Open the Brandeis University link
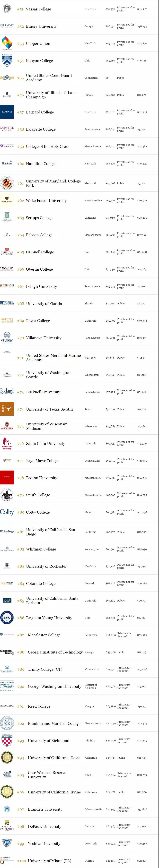The image size is (159, 868). click(45, 809)
